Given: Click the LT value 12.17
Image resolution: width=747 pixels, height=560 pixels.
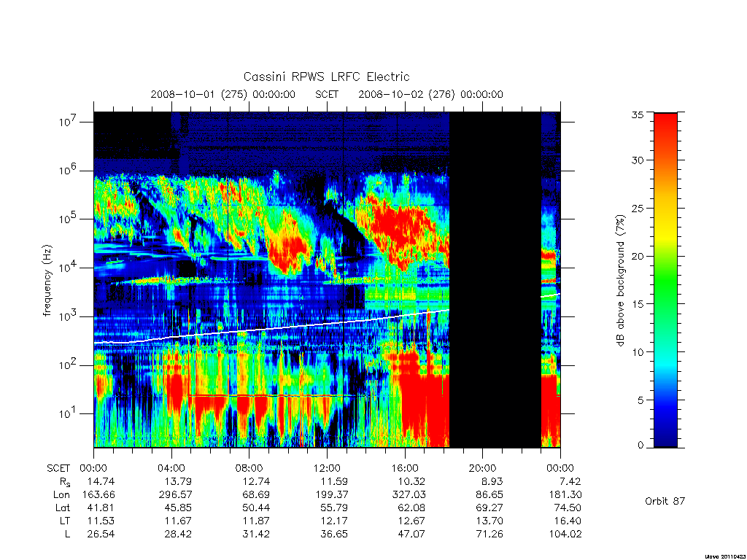Looking at the screenshot, I should 334,521.
